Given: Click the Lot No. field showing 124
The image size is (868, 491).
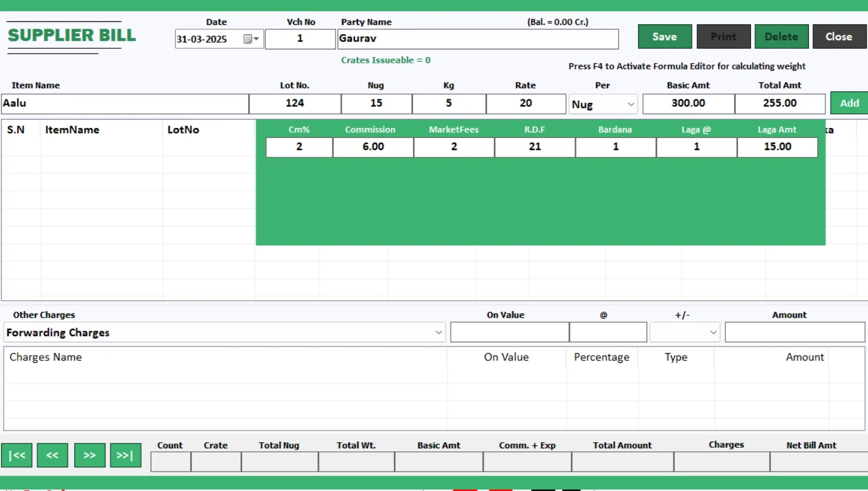Looking at the screenshot, I should click(x=295, y=104).
